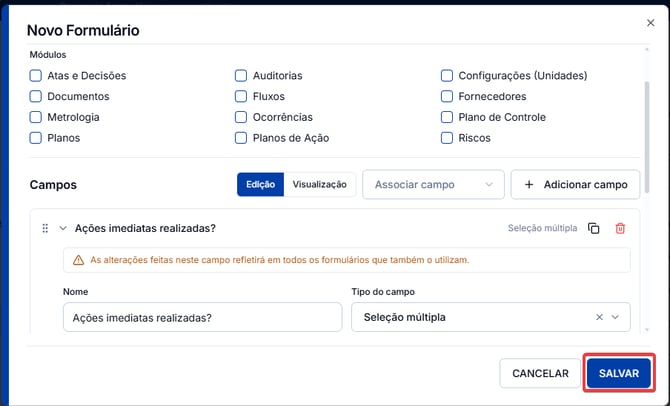This screenshot has width=670, height=406.
Task: Click the plus icon in Adicionar campo
Action: tap(529, 185)
